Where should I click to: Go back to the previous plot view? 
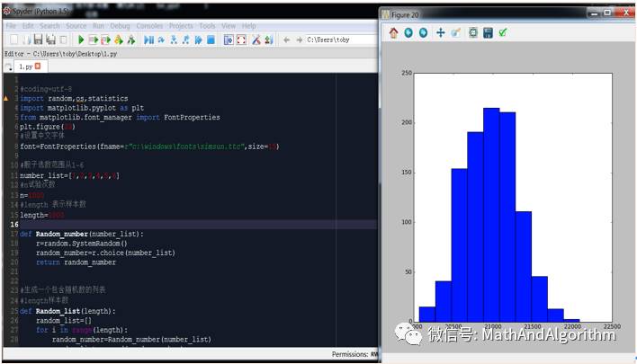tap(408, 33)
